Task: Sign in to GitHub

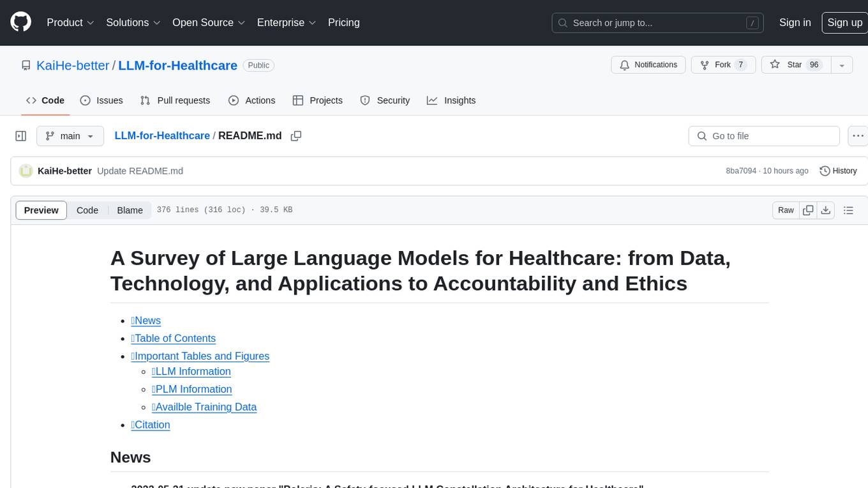Action: click(x=795, y=22)
